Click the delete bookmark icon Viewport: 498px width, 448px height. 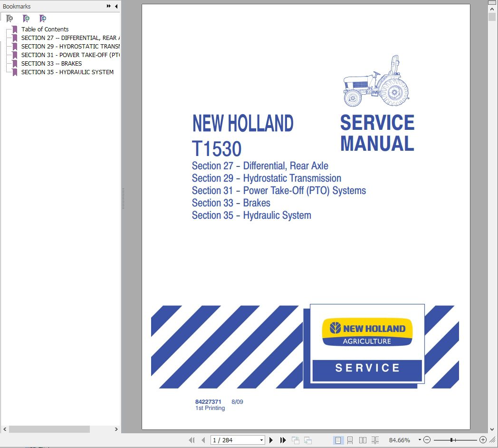[9, 18]
